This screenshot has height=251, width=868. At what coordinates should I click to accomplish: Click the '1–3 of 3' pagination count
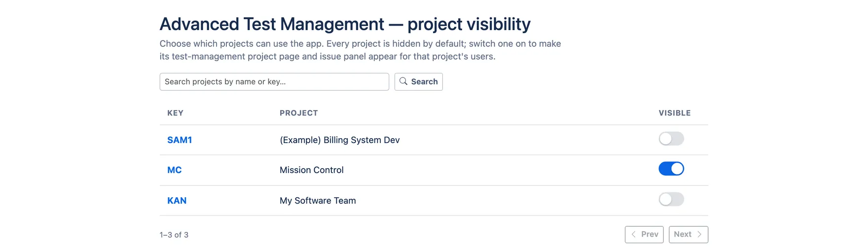click(x=174, y=235)
